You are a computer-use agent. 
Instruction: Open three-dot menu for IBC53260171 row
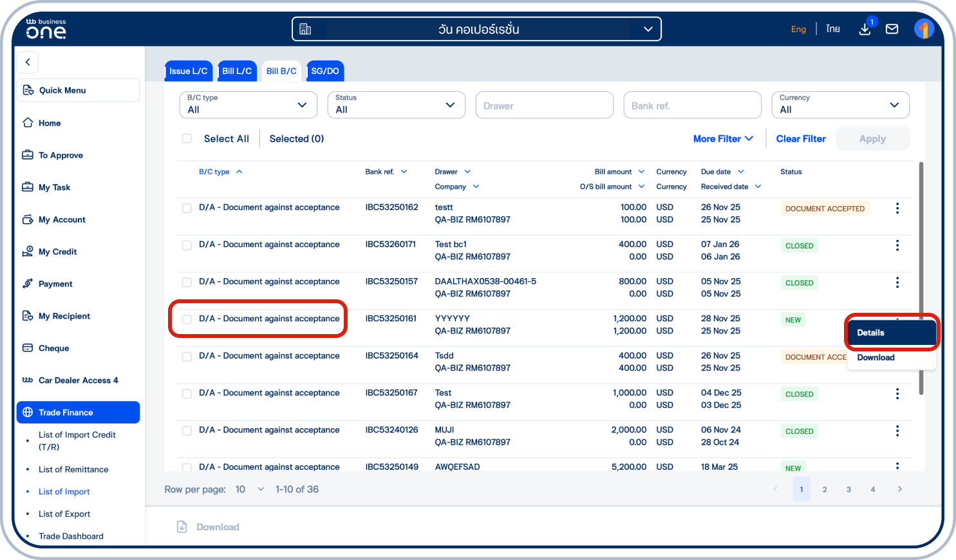(897, 246)
